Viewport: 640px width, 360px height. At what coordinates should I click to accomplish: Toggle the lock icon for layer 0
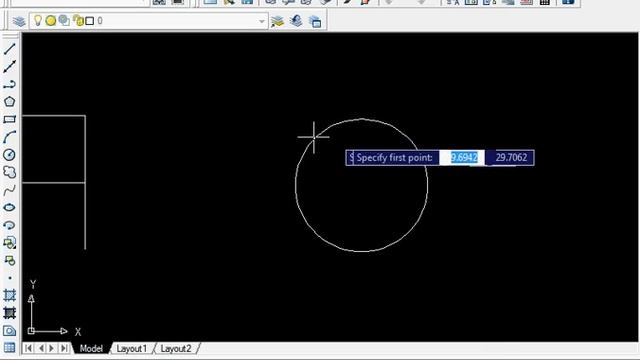(78, 20)
